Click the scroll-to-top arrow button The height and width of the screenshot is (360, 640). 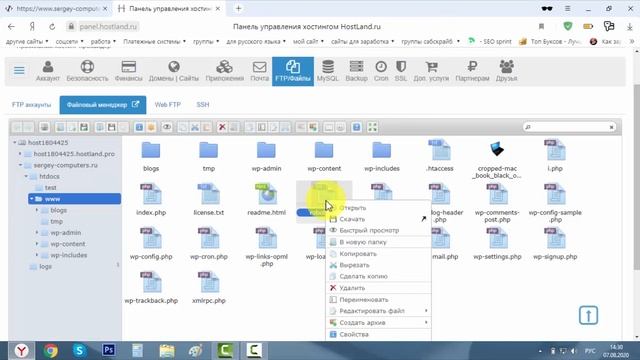(588, 316)
